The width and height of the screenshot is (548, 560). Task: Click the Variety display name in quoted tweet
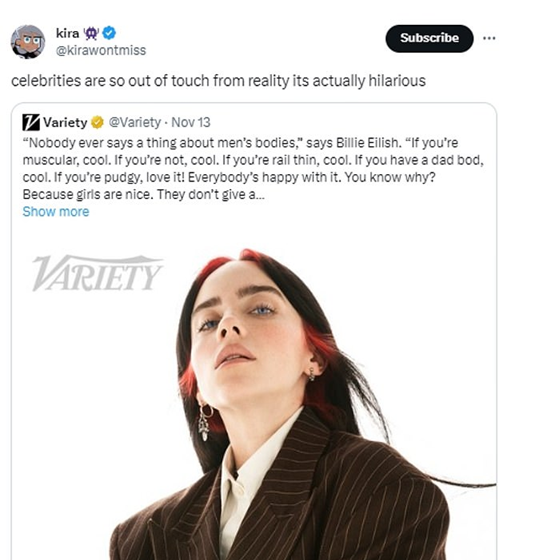click(x=65, y=122)
